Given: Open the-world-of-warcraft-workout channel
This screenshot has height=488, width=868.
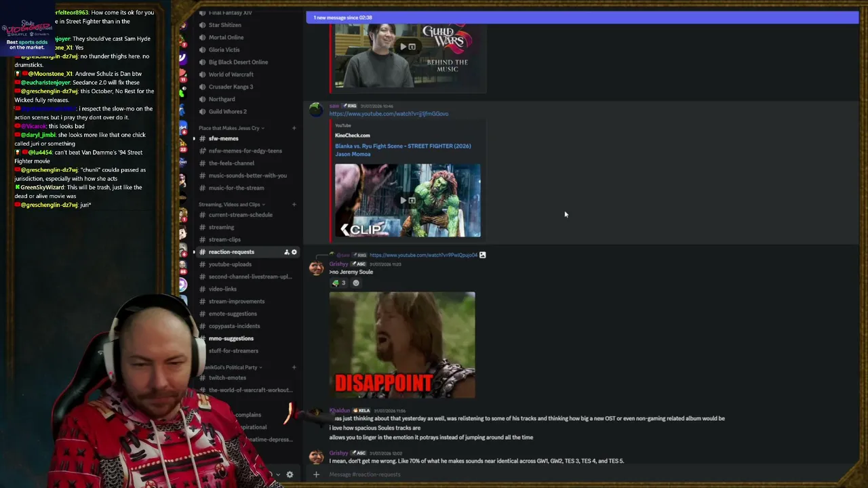Looking at the screenshot, I should pos(250,390).
